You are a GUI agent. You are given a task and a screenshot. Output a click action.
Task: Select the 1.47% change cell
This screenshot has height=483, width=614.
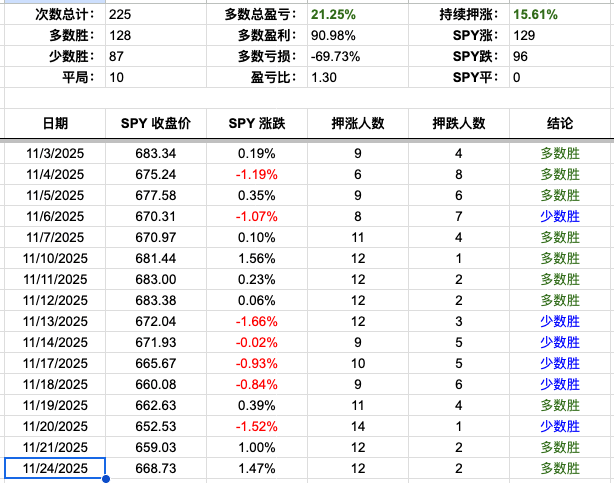point(256,468)
